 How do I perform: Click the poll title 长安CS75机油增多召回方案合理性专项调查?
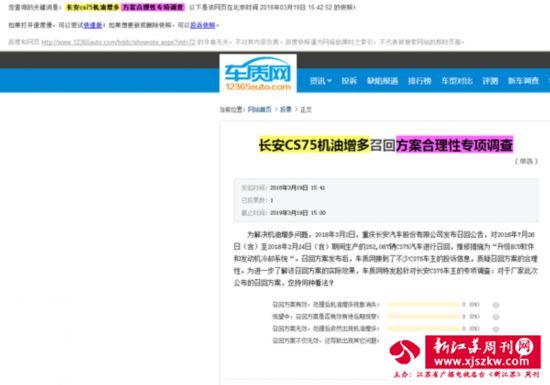tap(386, 145)
